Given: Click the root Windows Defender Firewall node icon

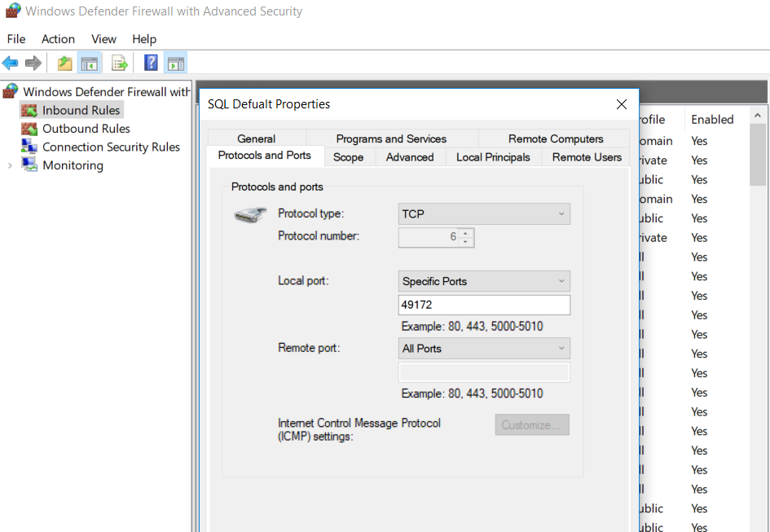Looking at the screenshot, I should [x=11, y=91].
